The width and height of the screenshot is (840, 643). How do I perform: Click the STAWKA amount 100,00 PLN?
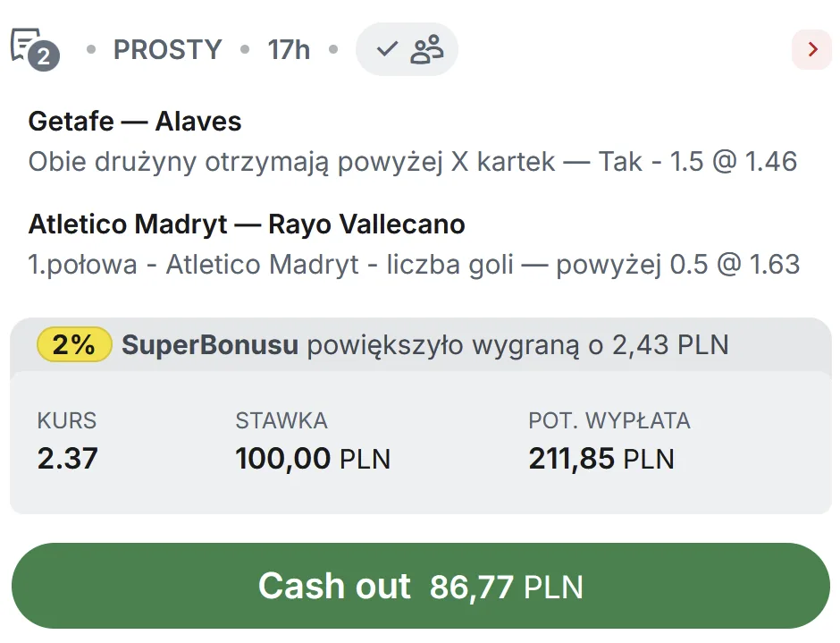[312, 458]
